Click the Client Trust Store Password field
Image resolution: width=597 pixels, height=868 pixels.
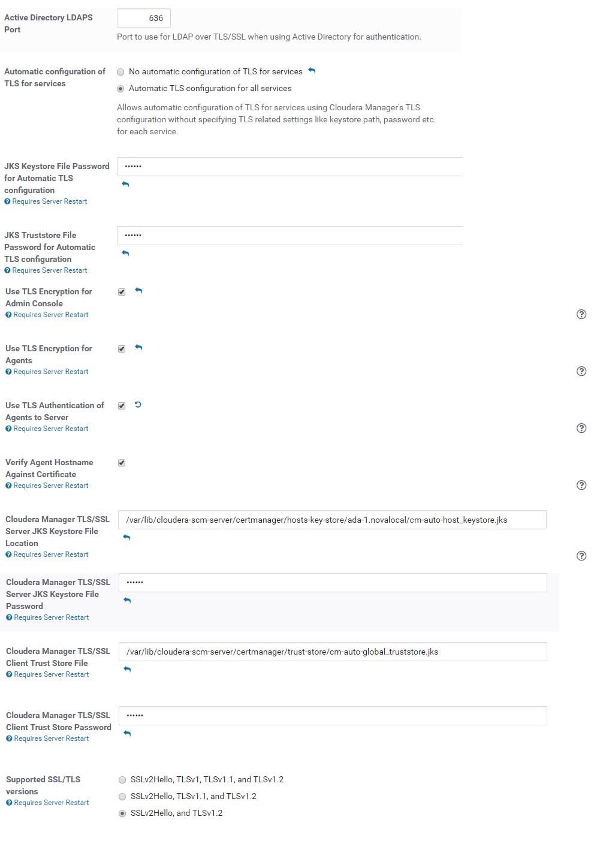tap(333, 716)
